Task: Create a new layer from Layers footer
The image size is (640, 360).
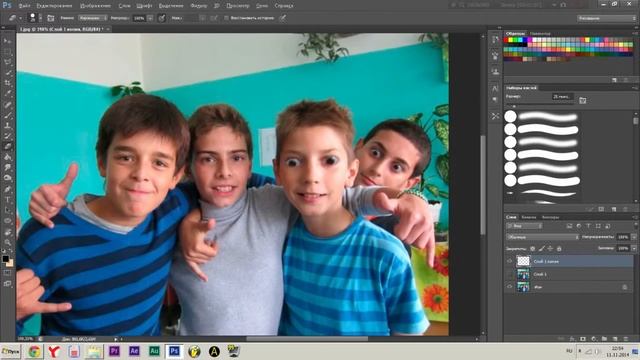Action: click(x=615, y=339)
